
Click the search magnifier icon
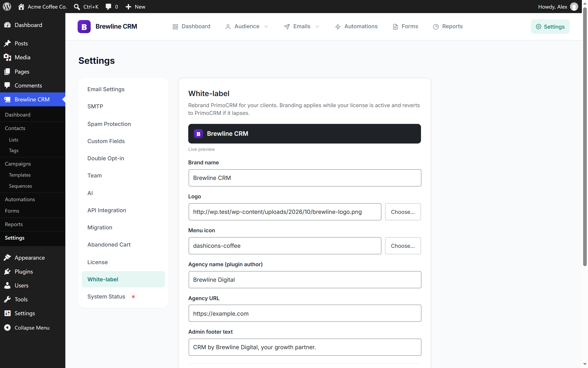pyautogui.click(x=77, y=7)
